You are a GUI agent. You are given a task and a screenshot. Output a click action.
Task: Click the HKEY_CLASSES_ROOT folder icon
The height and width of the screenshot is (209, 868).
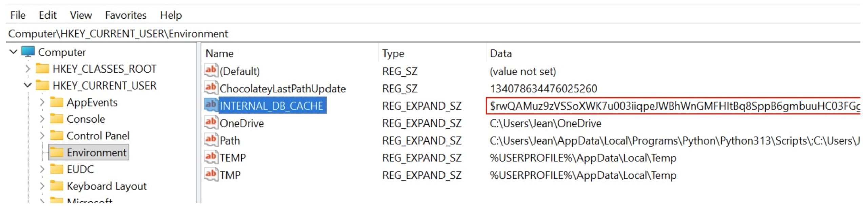(x=42, y=69)
